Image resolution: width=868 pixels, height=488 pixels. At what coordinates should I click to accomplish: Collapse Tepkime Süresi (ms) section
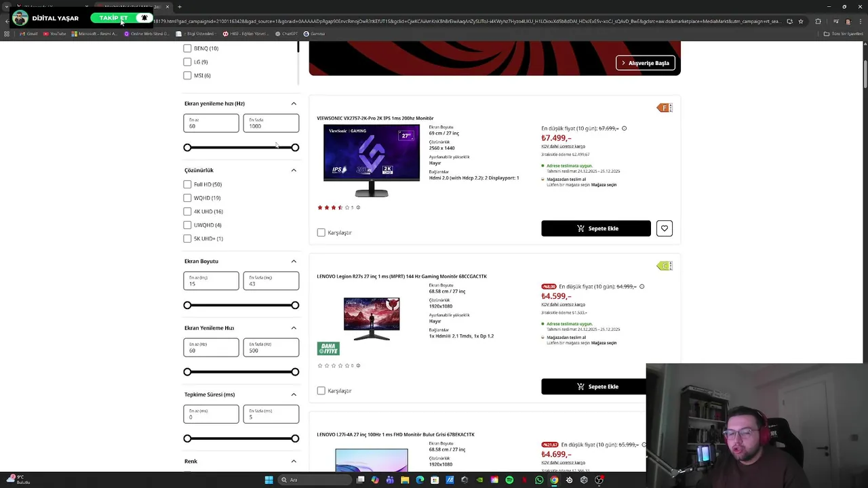(x=294, y=394)
